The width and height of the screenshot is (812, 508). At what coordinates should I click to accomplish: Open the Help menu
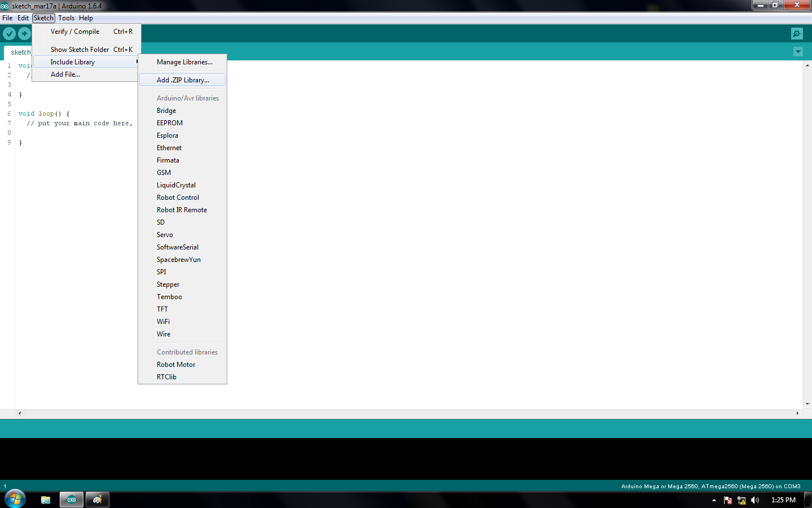click(x=86, y=17)
